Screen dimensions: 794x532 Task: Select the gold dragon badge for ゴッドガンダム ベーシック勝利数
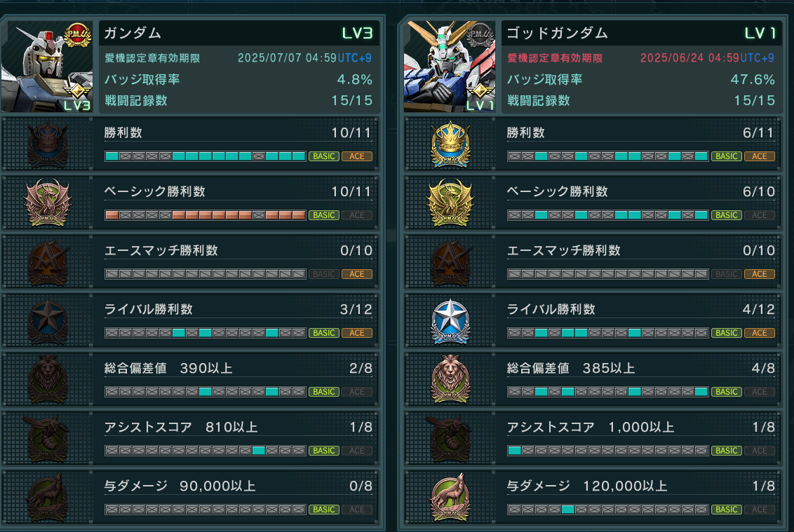coord(450,203)
